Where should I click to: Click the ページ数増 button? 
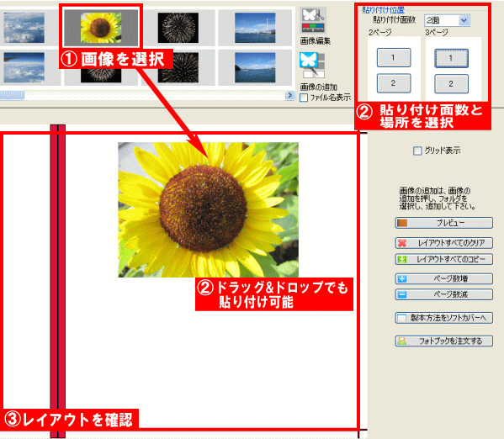pos(444,278)
